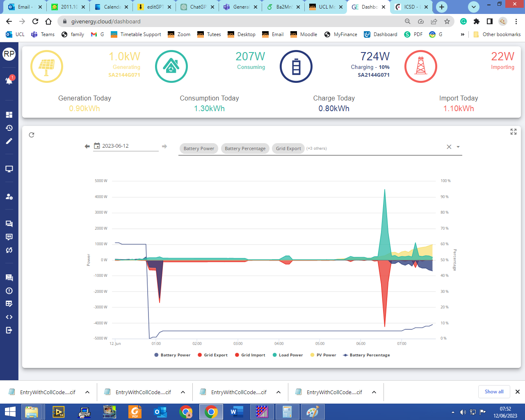Toggle Grid Import series in legend
Screen dimensions: 525x420
pyautogui.click(x=250, y=355)
